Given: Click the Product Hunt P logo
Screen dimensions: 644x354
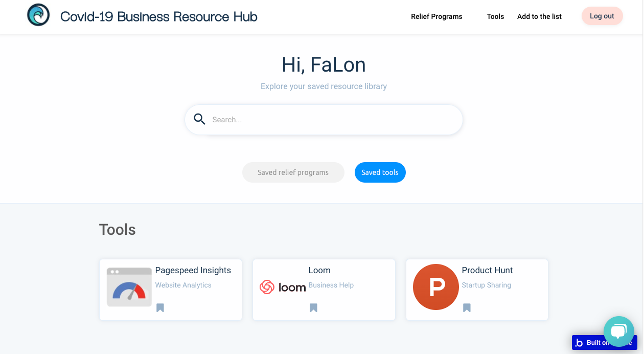Looking at the screenshot, I should 436,287.
